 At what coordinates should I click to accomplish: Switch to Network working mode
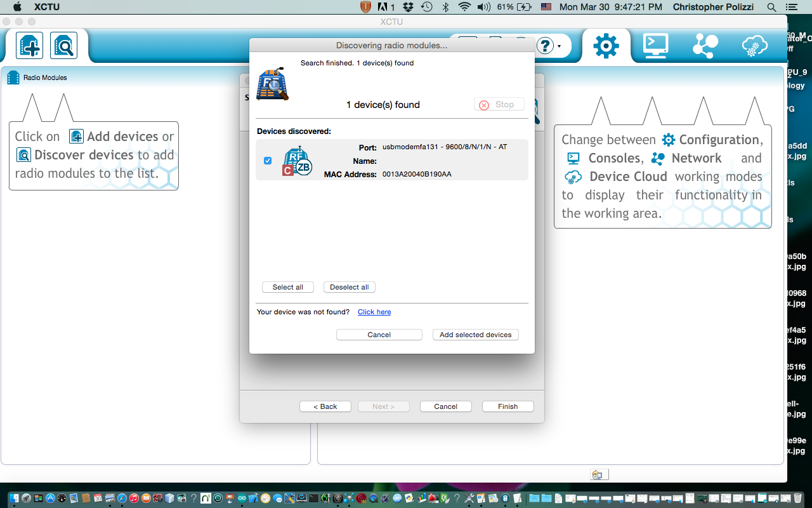click(x=705, y=46)
